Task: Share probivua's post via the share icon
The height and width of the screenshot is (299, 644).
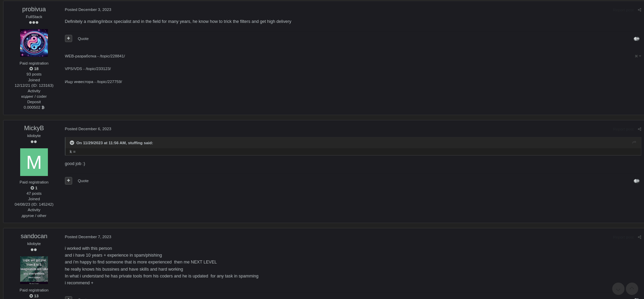Action: 639,10
